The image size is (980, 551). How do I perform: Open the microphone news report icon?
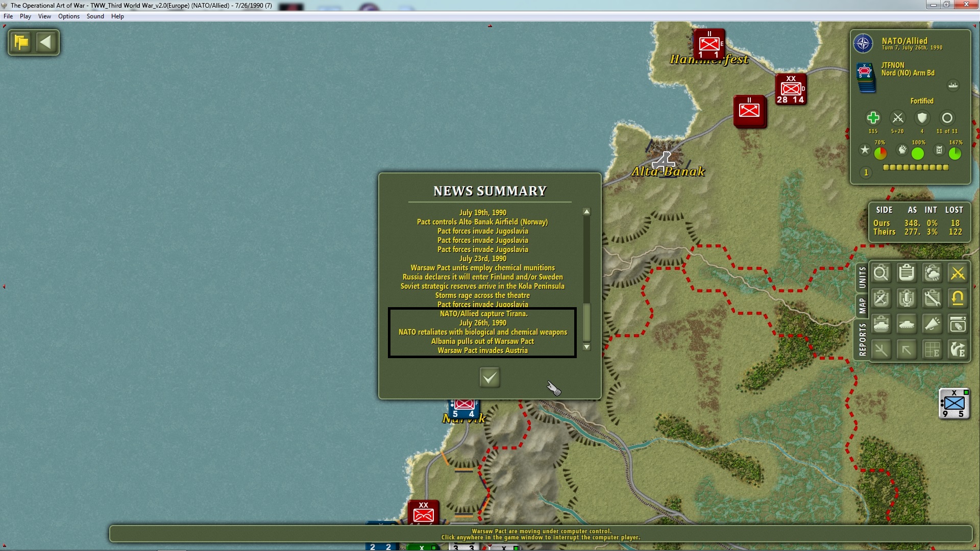(x=906, y=298)
